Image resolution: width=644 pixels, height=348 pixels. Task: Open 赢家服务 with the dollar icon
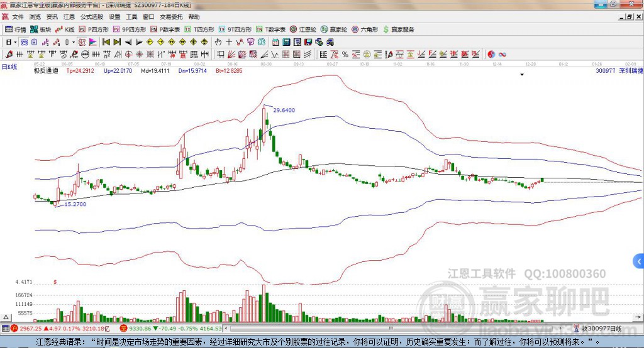pos(398,30)
